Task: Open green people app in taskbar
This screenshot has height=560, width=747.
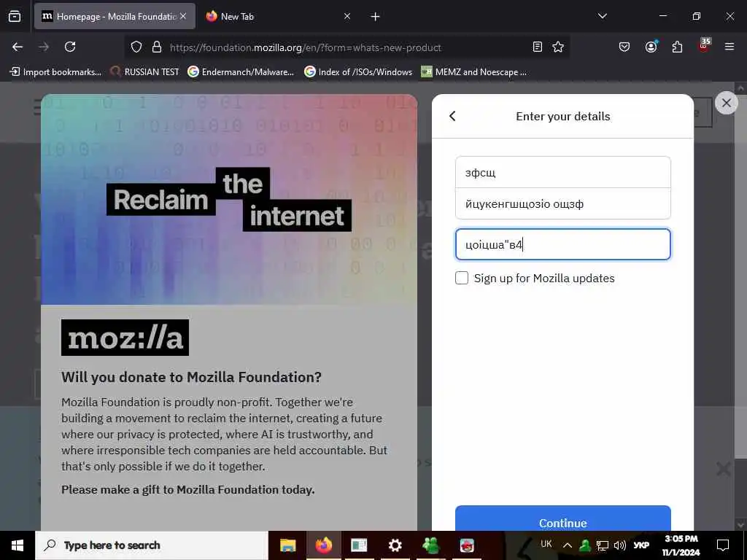Action: coord(430,545)
